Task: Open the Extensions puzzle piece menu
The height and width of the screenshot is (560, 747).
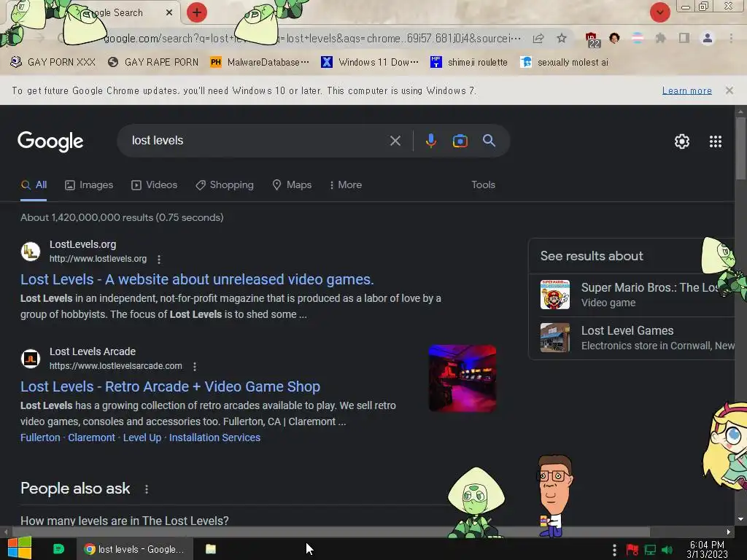Action: click(660, 38)
